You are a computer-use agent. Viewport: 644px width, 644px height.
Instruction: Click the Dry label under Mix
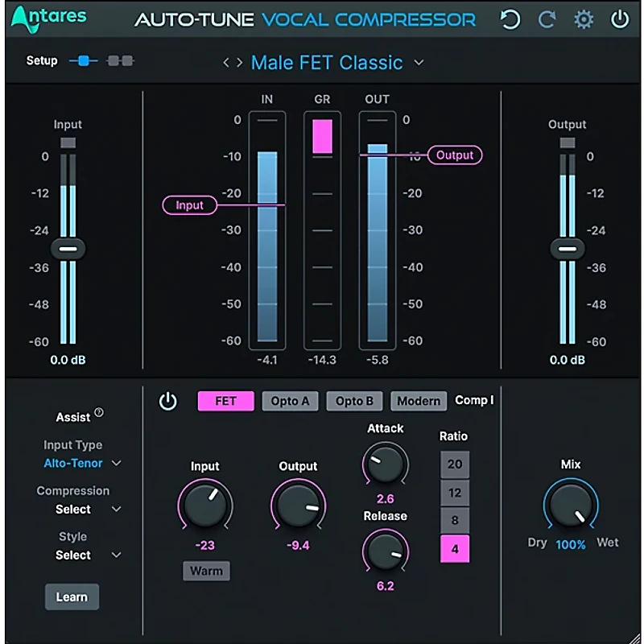(x=537, y=543)
